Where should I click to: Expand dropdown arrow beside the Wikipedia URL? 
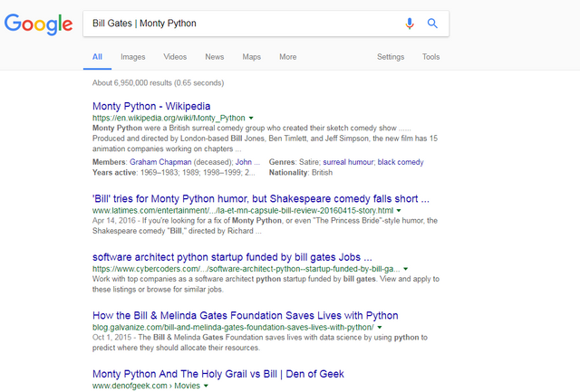pyautogui.click(x=251, y=118)
